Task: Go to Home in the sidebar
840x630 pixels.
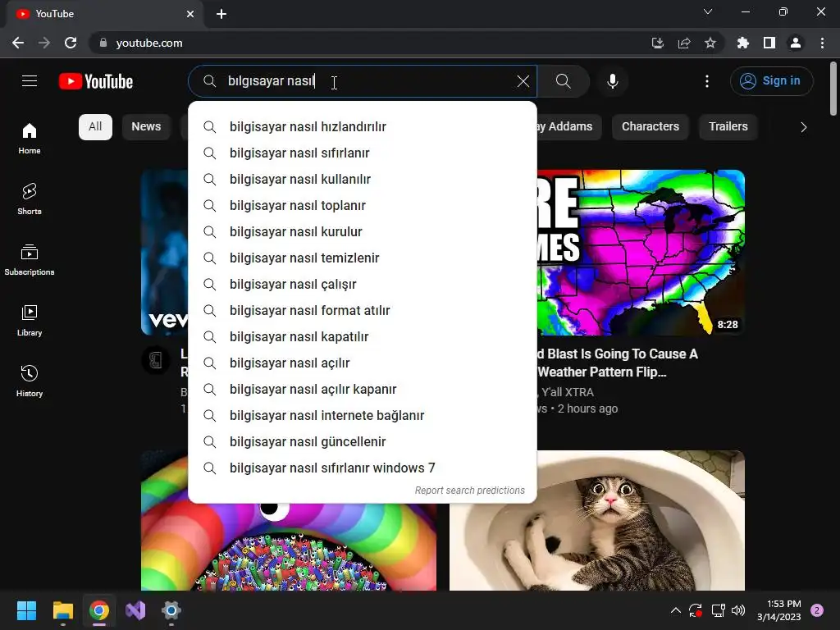Action: (30, 139)
